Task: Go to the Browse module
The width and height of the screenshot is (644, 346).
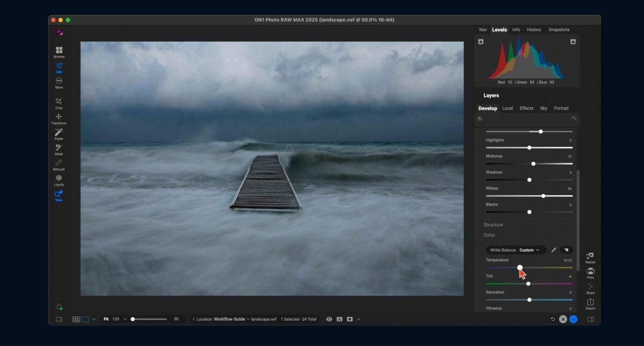Action: [x=59, y=52]
